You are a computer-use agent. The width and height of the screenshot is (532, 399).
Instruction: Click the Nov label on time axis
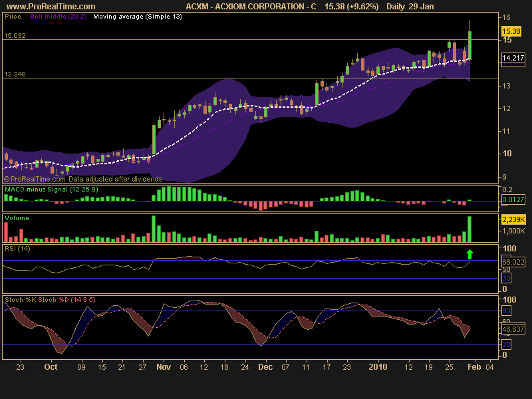[164, 367]
